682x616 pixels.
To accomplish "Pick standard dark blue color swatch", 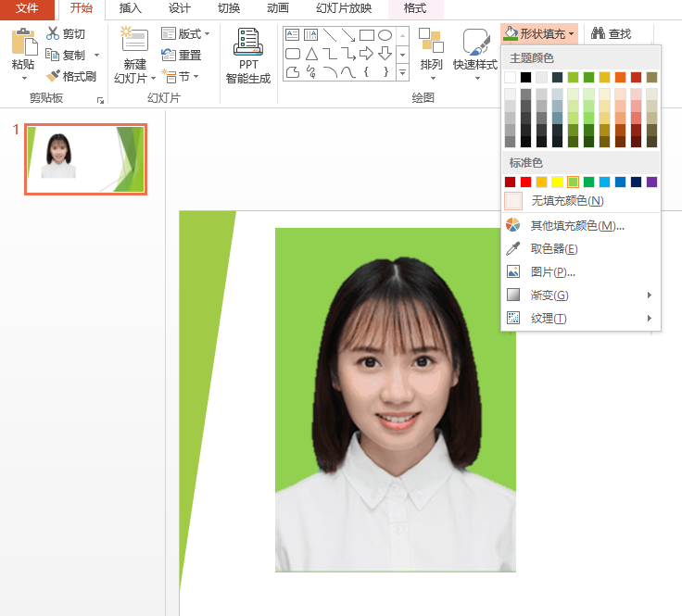I will (636, 182).
